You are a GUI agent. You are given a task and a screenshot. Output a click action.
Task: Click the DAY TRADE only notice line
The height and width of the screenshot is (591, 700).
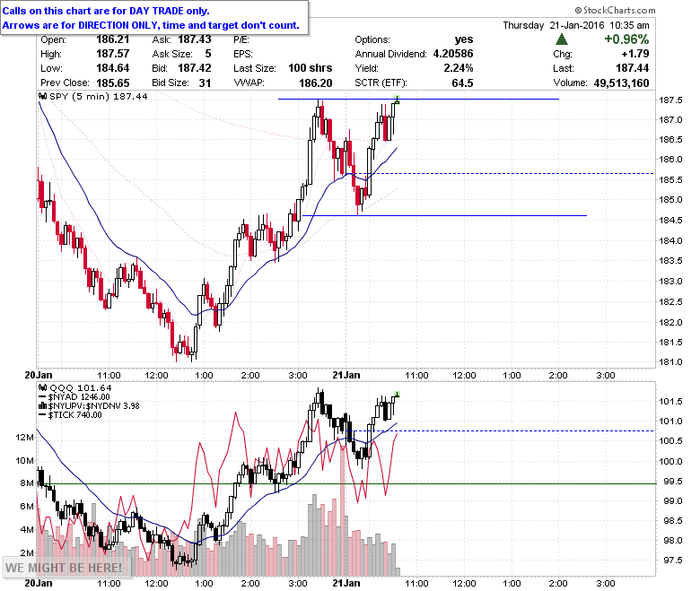[106, 11]
